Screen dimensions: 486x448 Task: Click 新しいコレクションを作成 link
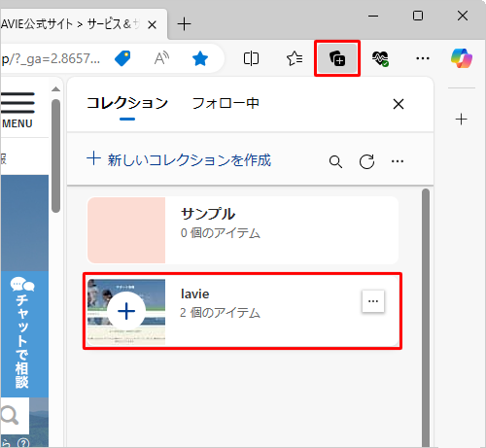pyautogui.click(x=179, y=160)
